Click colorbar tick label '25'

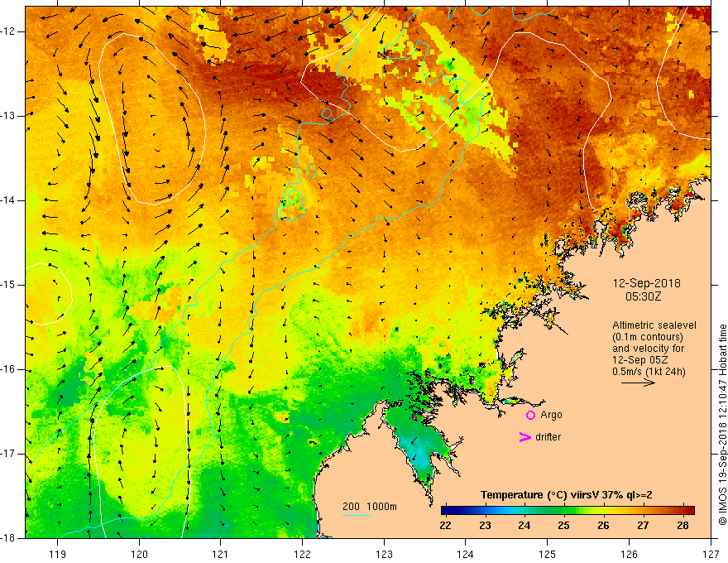(x=563, y=526)
